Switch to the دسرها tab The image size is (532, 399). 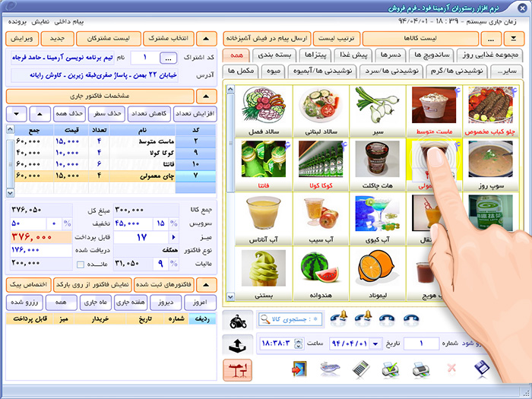[391, 55]
